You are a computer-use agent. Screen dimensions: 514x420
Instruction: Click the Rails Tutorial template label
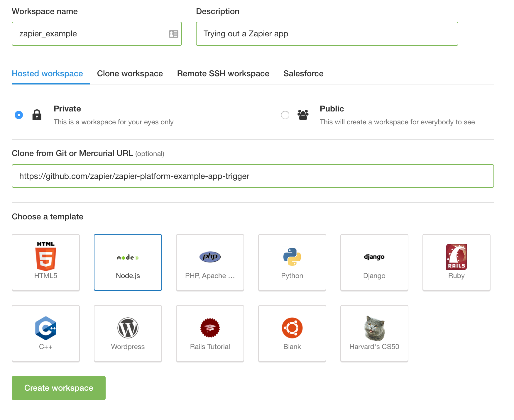tap(210, 347)
